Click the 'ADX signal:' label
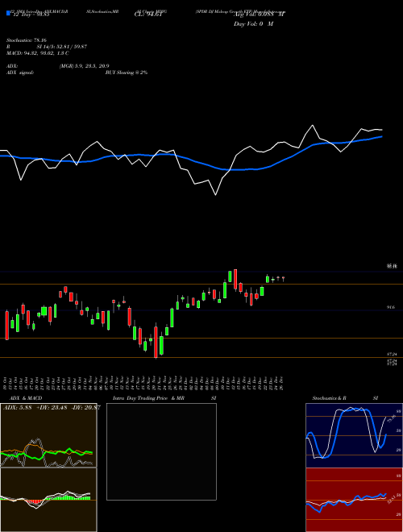 pos(19,73)
